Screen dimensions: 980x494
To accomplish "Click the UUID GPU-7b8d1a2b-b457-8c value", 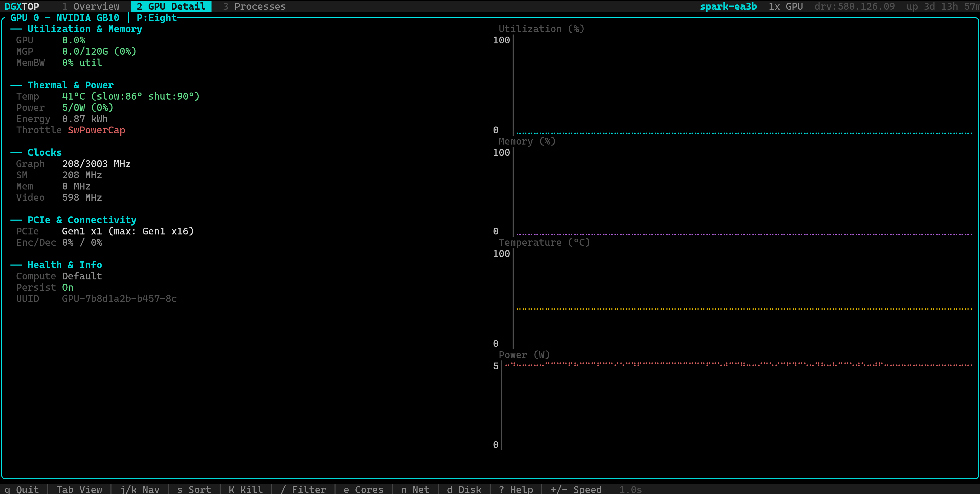I will pyautogui.click(x=119, y=298).
